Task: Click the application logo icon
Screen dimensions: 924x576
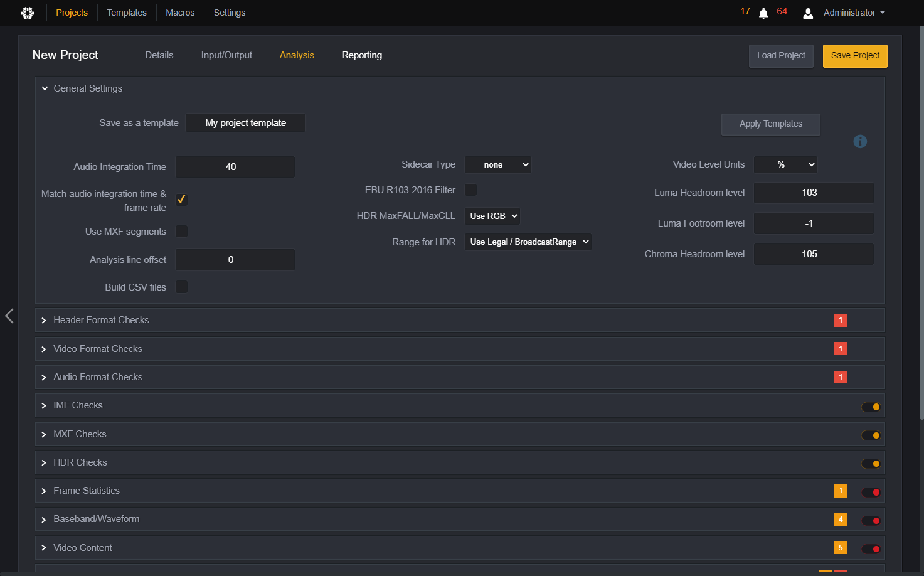Action: [x=28, y=13]
